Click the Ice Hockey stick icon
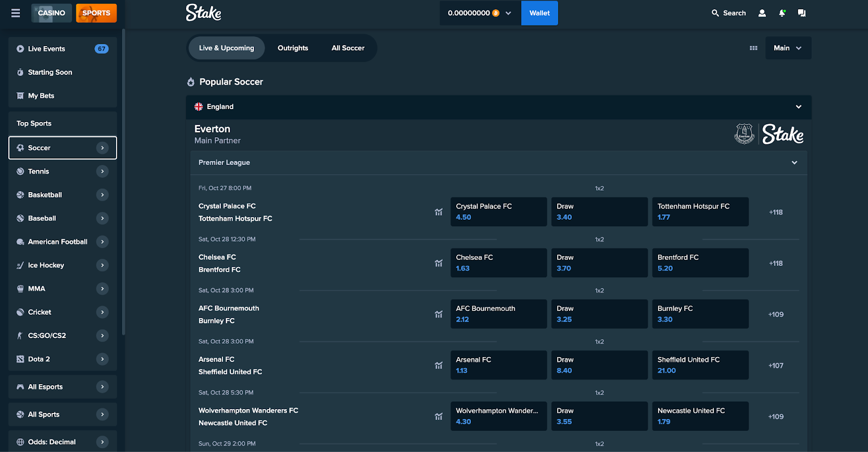The image size is (868, 452). pos(20,265)
